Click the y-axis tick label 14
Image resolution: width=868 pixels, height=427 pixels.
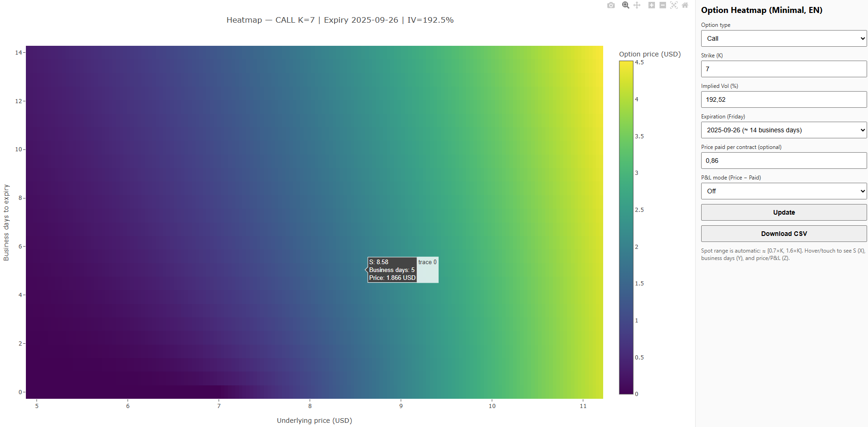(18, 53)
